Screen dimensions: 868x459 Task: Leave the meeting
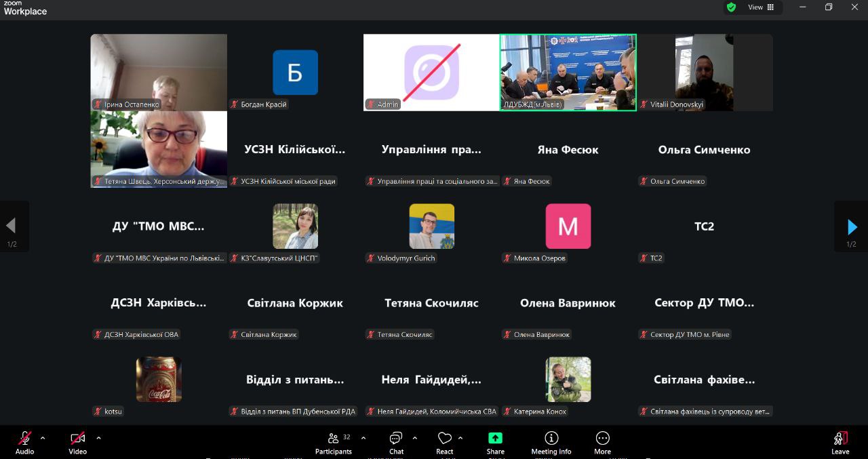click(x=840, y=438)
